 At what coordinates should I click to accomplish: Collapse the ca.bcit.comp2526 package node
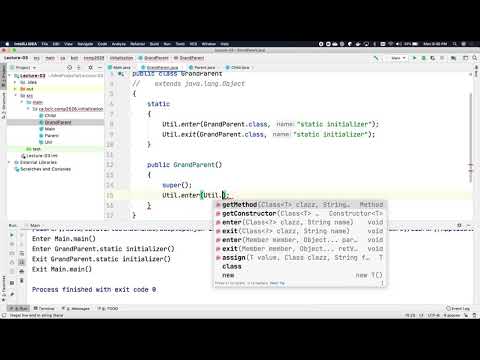point(28,109)
